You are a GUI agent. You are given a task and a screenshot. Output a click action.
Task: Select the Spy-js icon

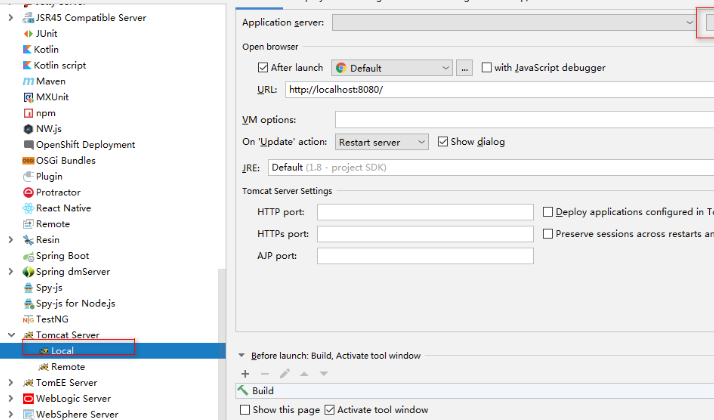28,288
